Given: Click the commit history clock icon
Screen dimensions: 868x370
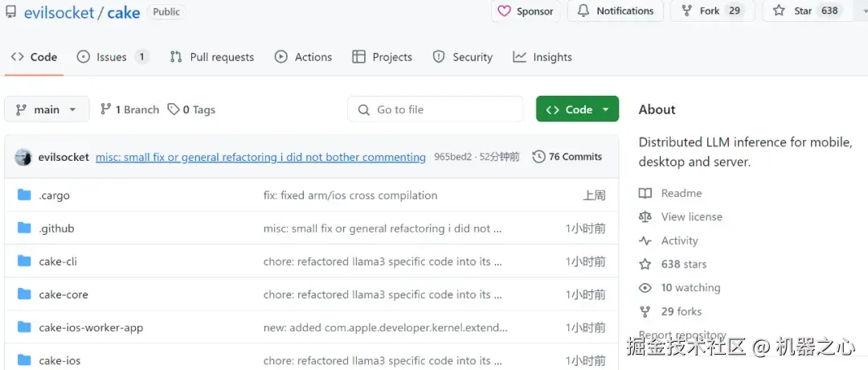Looking at the screenshot, I should [x=538, y=158].
